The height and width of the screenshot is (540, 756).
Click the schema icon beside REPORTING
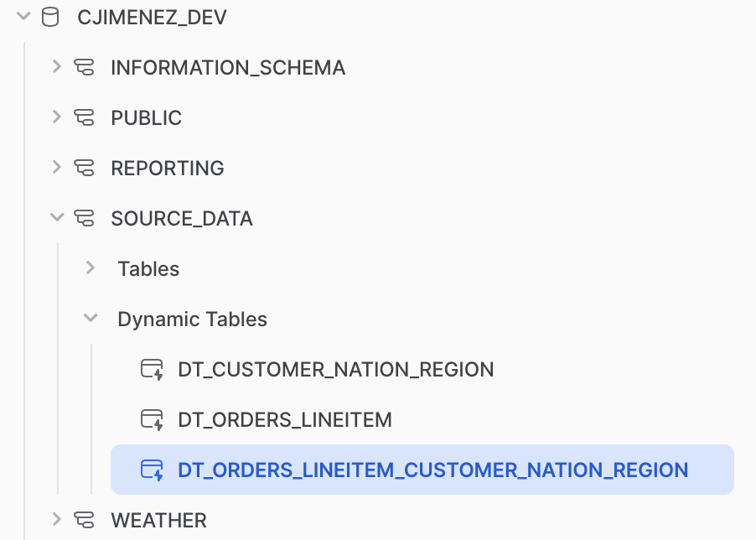(84, 168)
